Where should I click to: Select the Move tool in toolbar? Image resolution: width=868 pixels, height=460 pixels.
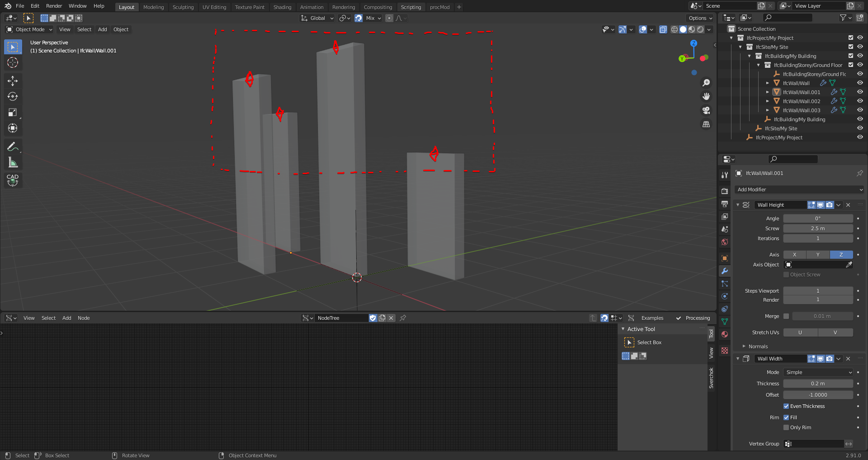(x=13, y=81)
